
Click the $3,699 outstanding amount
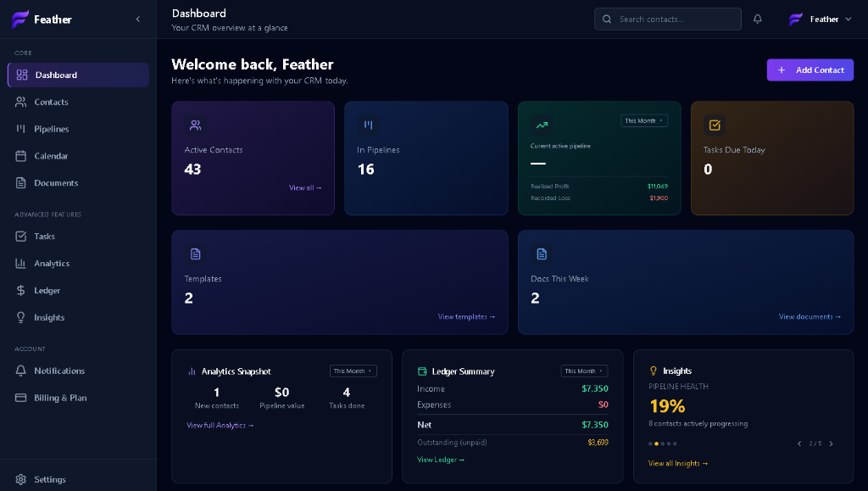tap(598, 443)
